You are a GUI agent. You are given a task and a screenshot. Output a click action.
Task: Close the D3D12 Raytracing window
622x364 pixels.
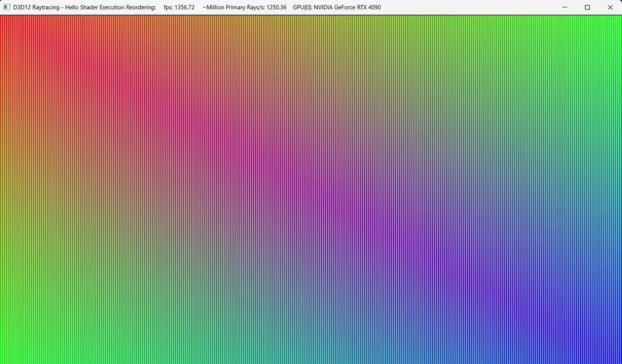(x=610, y=7)
